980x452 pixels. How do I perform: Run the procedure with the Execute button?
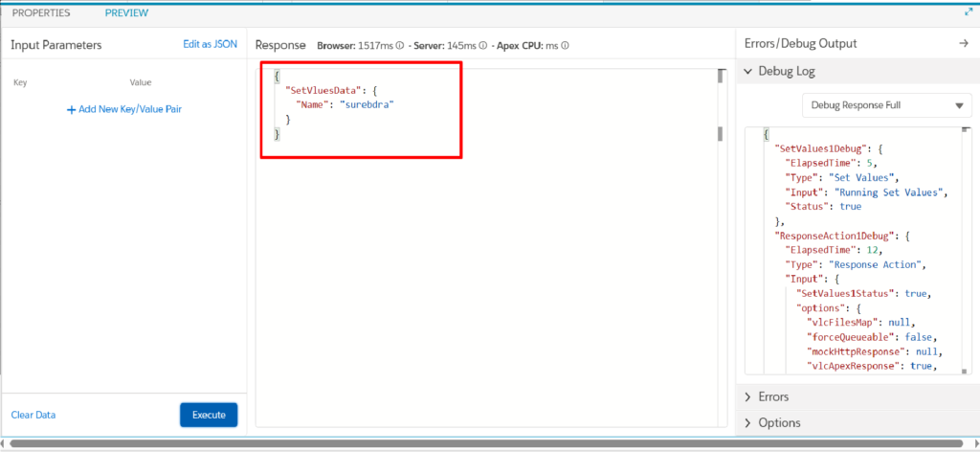point(209,415)
